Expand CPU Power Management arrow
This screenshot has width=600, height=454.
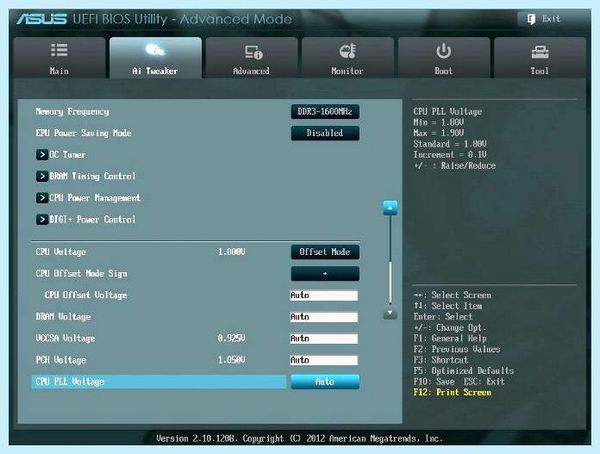(42, 198)
